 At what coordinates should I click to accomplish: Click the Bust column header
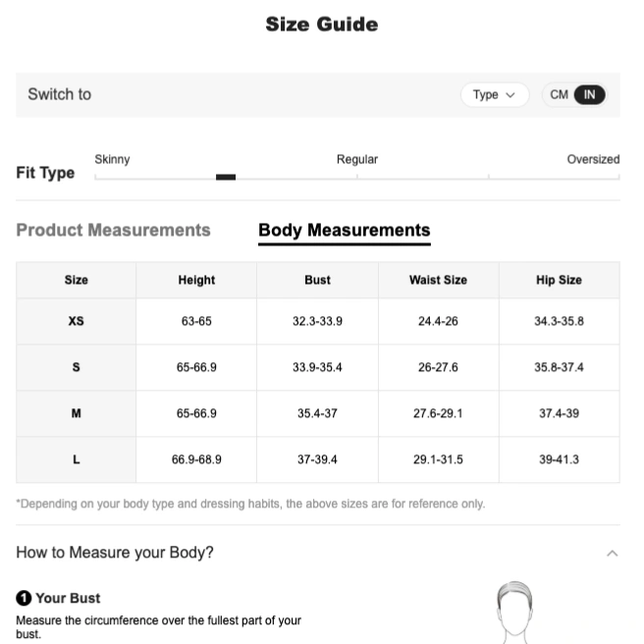tap(317, 280)
